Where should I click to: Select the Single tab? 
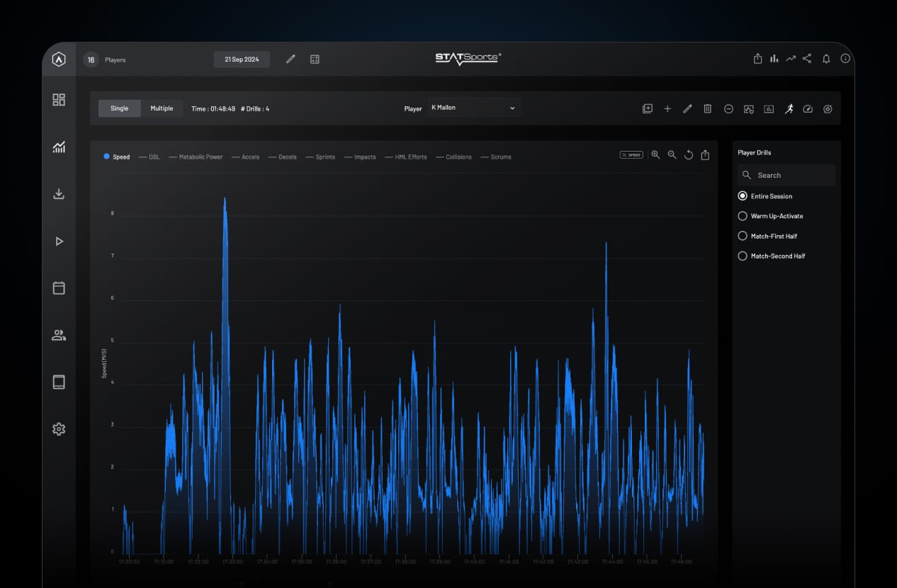pyautogui.click(x=120, y=108)
